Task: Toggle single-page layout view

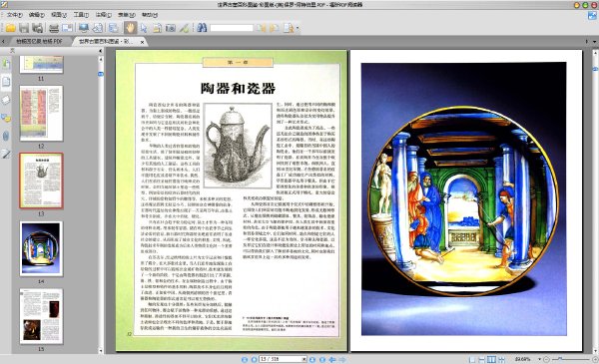Action: (x=472, y=359)
